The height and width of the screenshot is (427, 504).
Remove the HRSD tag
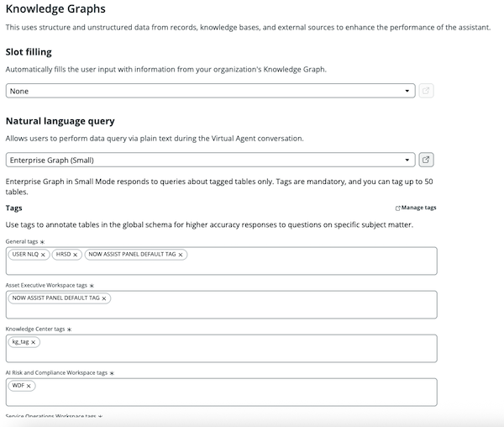click(76, 255)
